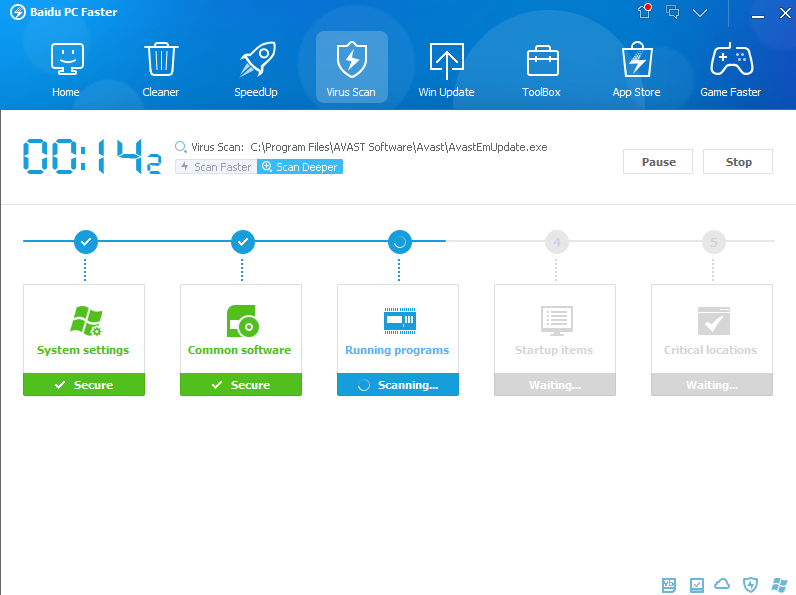
Task: Click Secure status under Common software
Action: coord(241,385)
